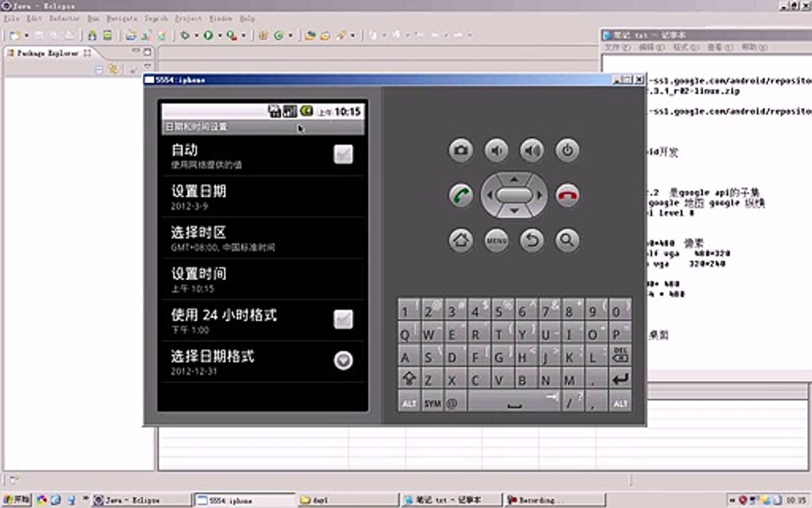Open 设置日期 setting row
Screen dimensions: 812x508
[262, 197]
